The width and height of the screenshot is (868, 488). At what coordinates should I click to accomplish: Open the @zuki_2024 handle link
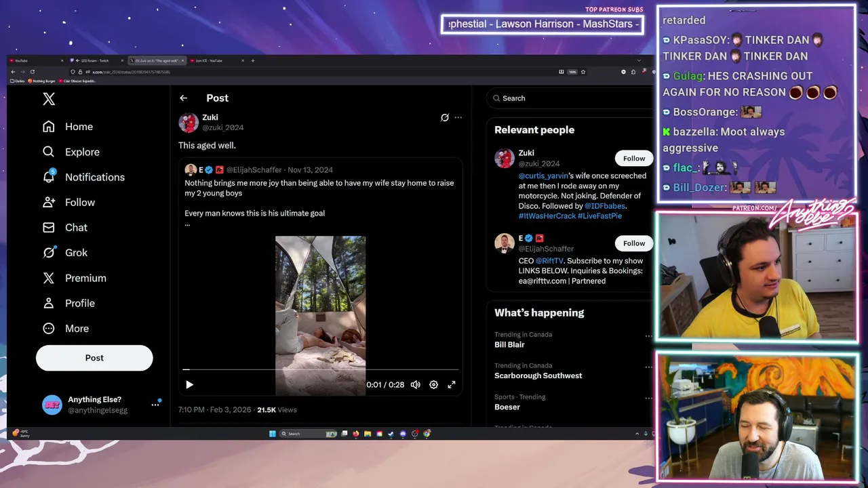222,127
